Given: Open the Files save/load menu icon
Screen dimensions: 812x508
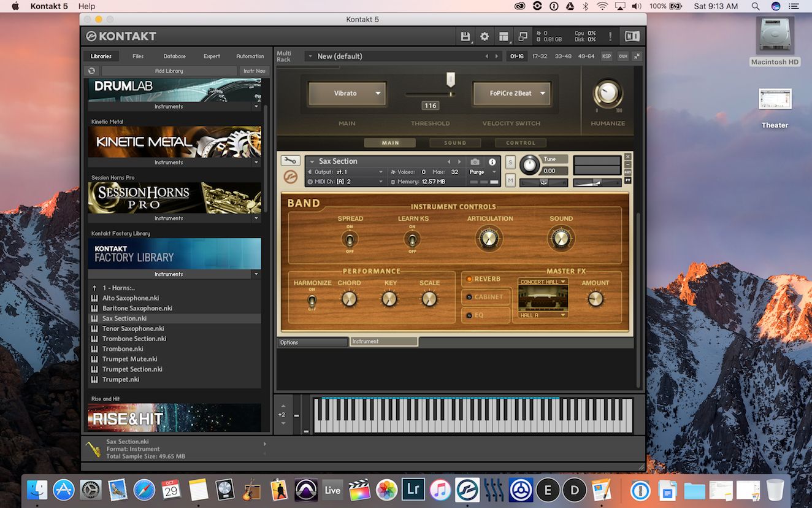Looking at the screenshot, I should [x=465, y=36].
